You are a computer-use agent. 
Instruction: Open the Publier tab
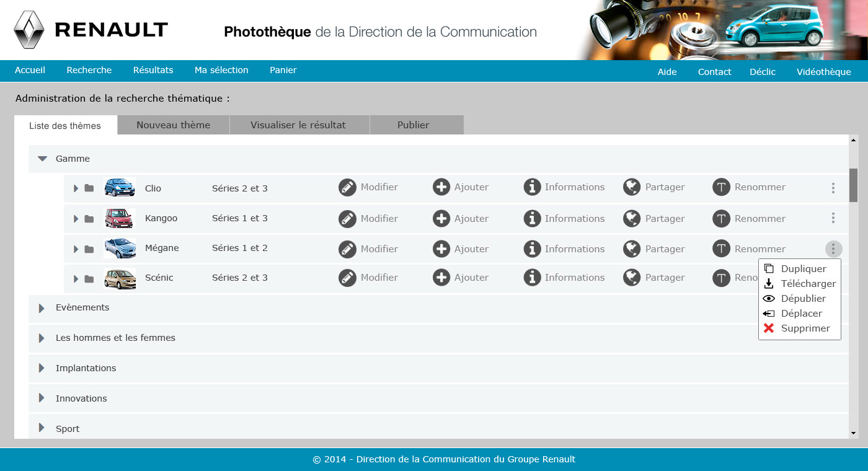pyautogui.click(x=417, y=125)
